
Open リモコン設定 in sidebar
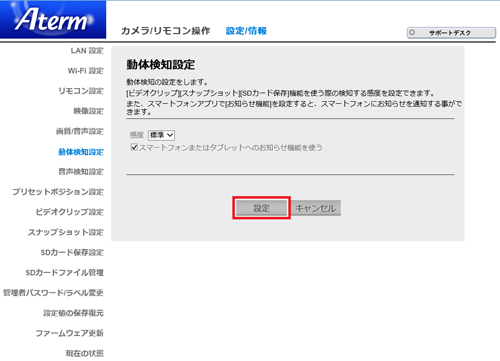[x=81, y=91]
